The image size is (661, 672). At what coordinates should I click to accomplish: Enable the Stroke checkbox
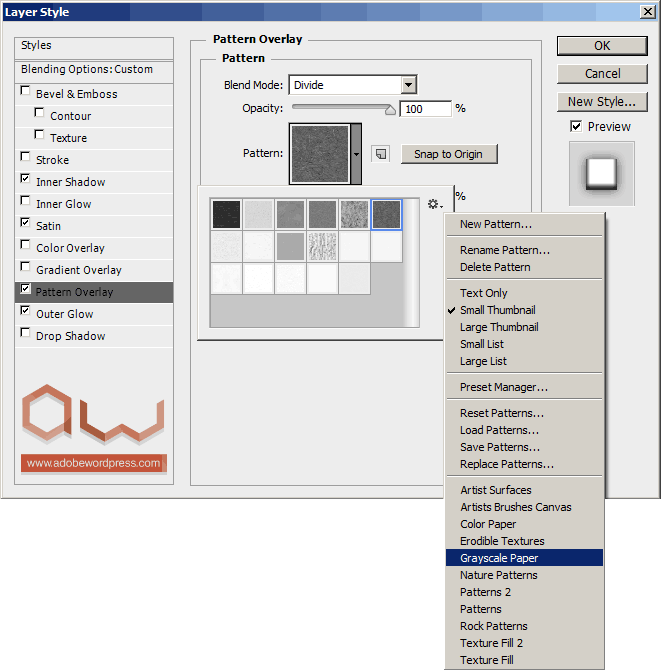[25, 156]
